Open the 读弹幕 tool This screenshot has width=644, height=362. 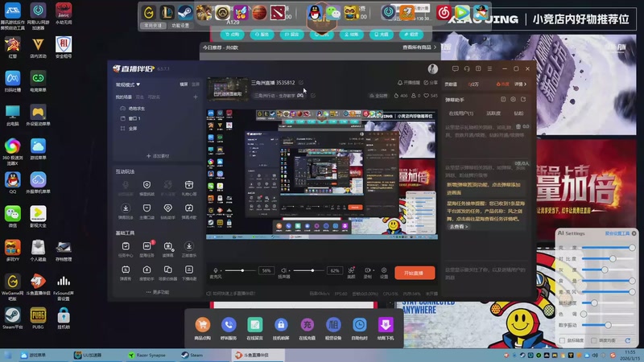168,249
